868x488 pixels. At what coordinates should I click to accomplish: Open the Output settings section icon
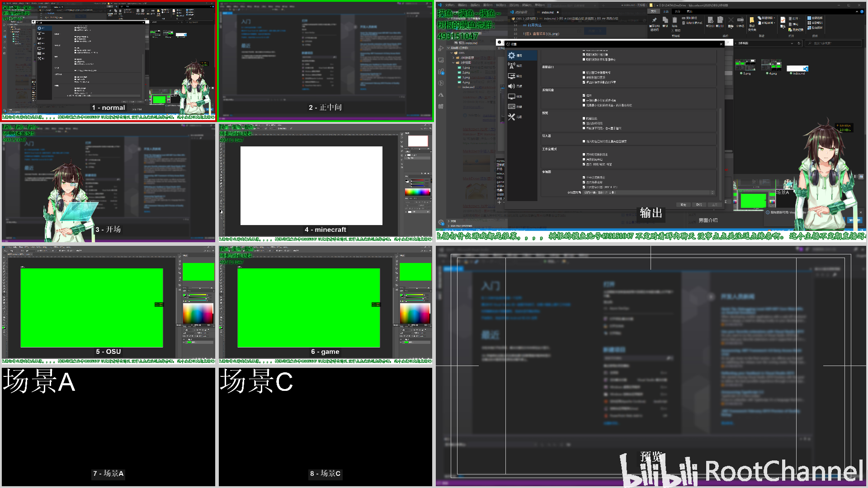[x=512, y=76]
